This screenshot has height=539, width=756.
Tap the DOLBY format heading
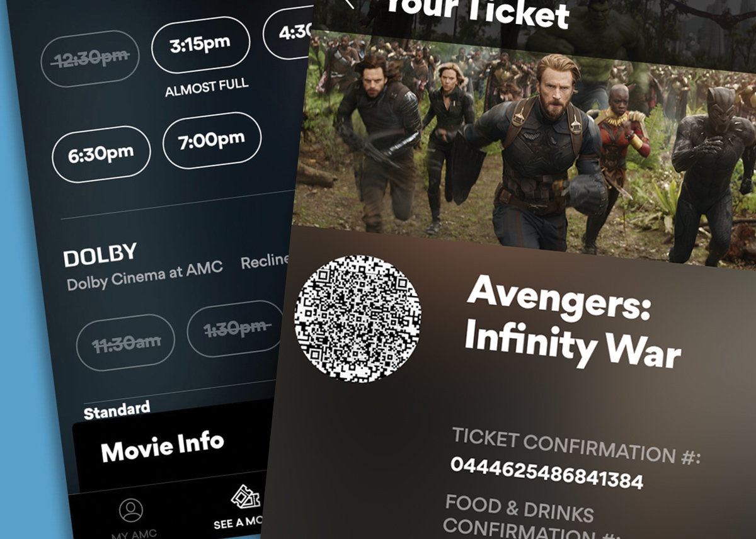(x=100, y=254)
